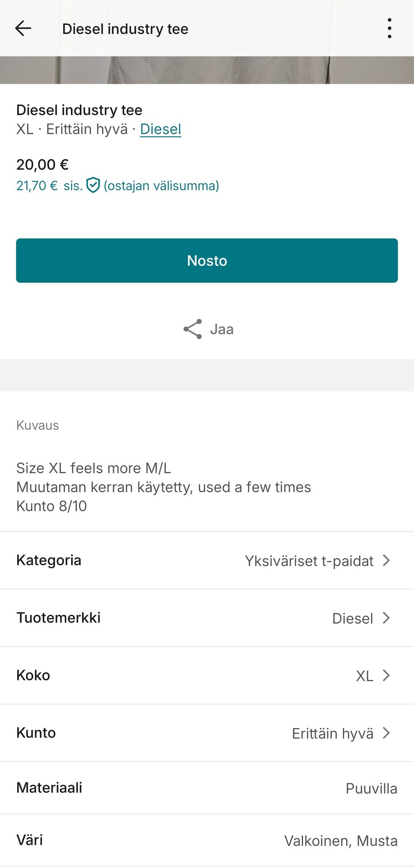
Task: Select the Väri Valkoinen, Musta row
Action: pos(207,840)
